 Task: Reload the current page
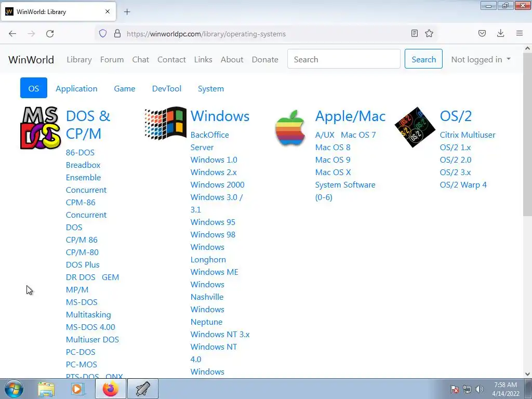50,34
